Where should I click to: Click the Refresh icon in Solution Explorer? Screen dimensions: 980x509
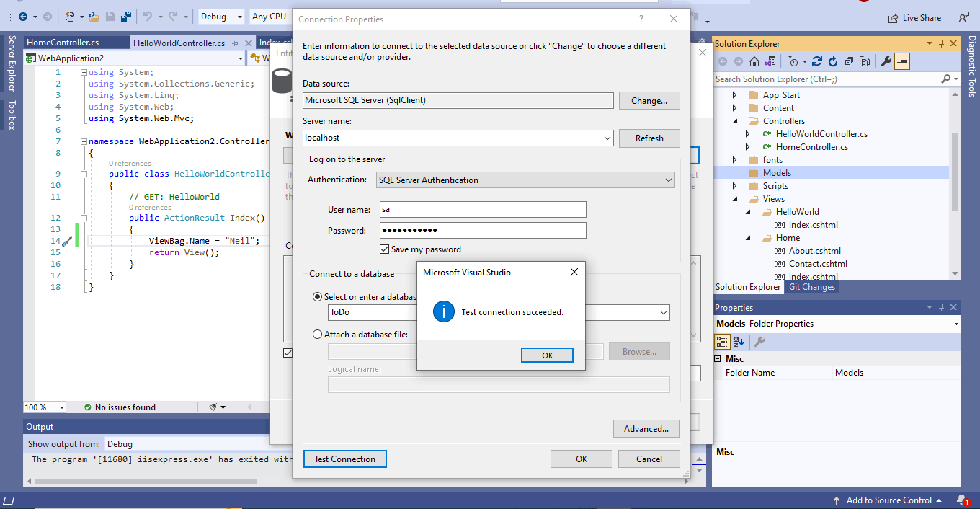[x=833, y=62]
